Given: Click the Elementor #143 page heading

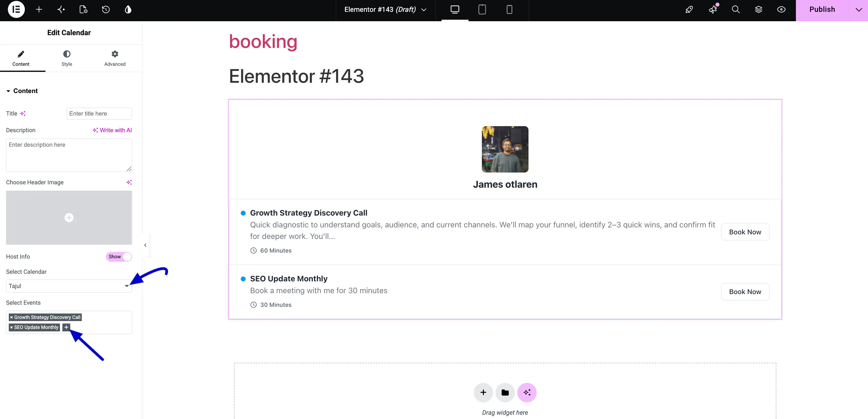Looking at the screenshot, I should (297, 76).
